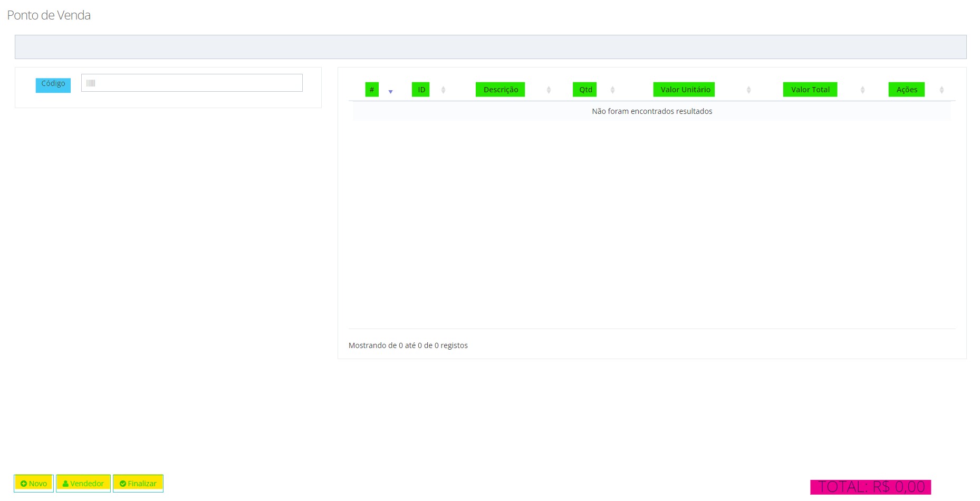Click the Novo button
This screenshot has width=980, height=501.
(x=34, y=484)
